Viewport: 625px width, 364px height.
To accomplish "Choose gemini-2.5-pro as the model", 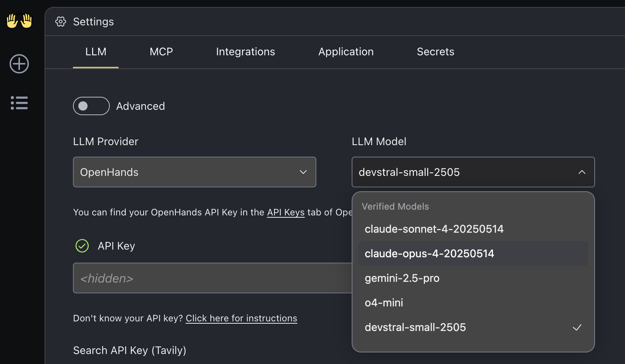I will [x=402, y=278].
